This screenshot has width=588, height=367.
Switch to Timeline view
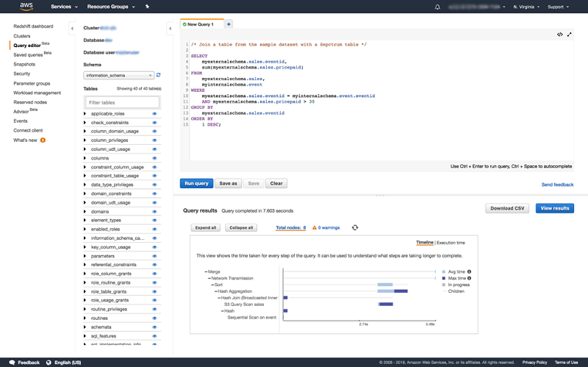tap(425, 243)
